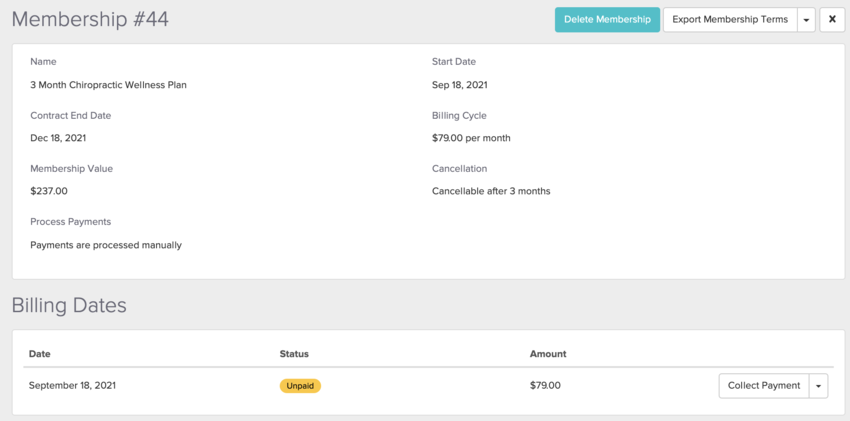
Task: Click the $237.00 membership value
Action: pos(49,191)
